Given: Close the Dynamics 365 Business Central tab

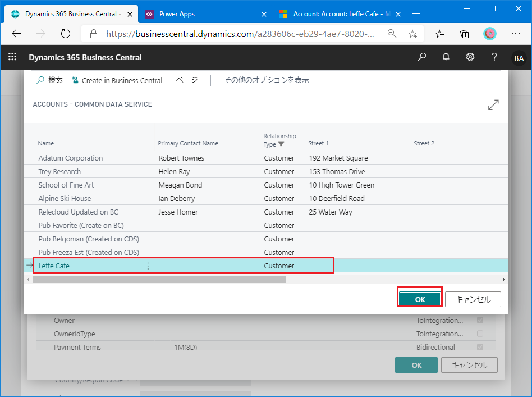Looking at the screenshot, I should (130, 14).
